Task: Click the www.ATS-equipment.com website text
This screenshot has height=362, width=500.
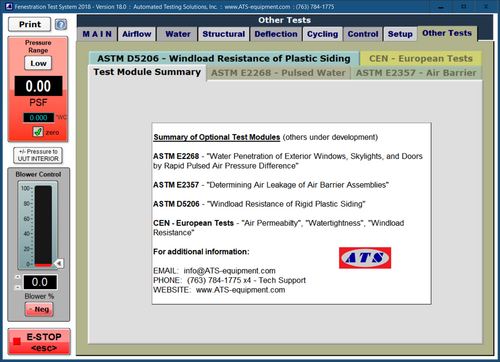Action: pos(240,290)
